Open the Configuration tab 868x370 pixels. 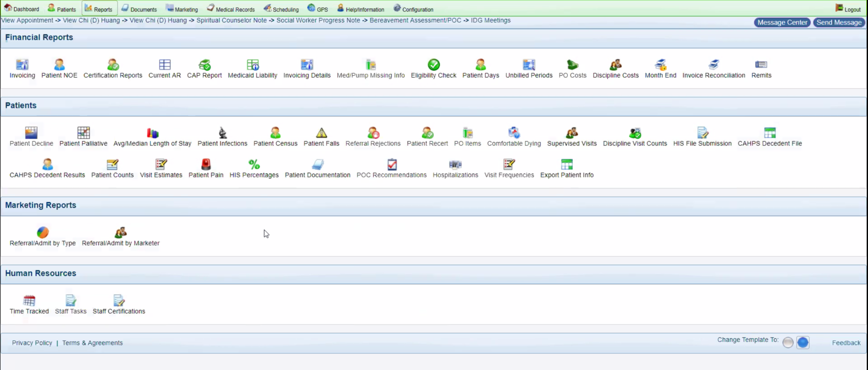point(413,9)
